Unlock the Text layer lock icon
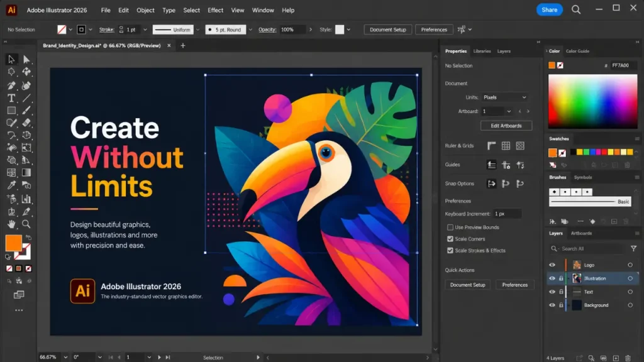 pyautogui.click(x=561, y=292)
